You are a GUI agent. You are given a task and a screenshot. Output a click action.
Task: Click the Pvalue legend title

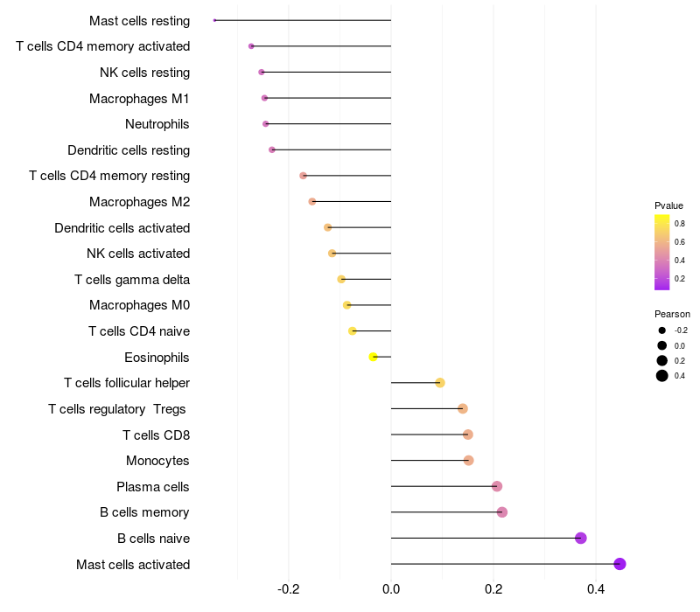[668, 205]
